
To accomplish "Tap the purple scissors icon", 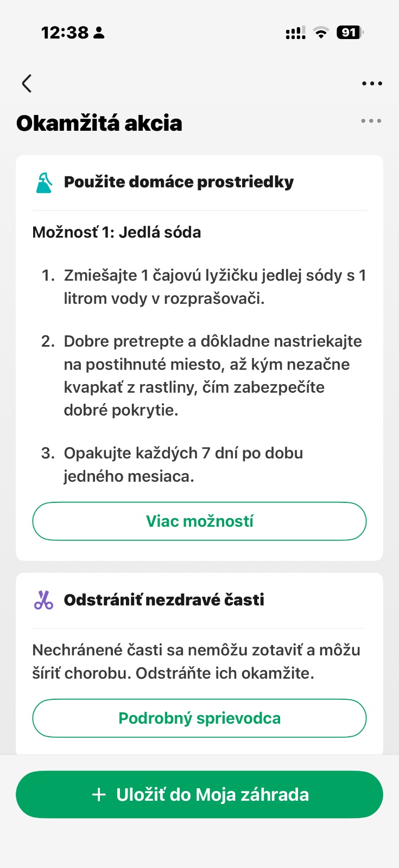I will coord(43,600).
